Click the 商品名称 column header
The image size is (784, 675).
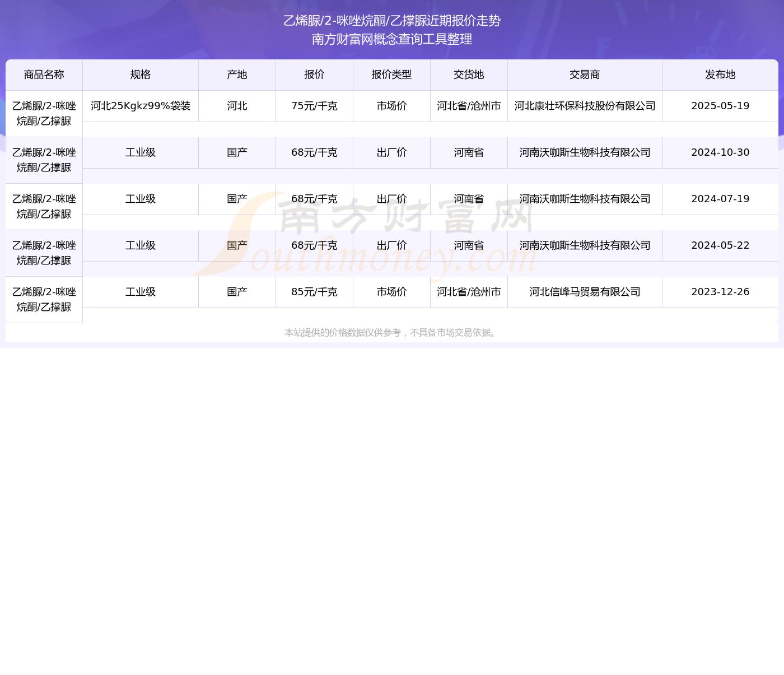coord(44,75)
